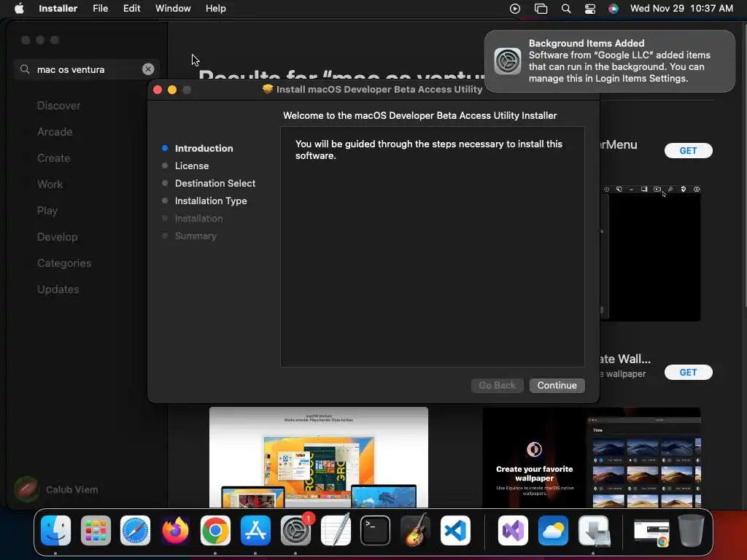
Task: Click the date and time in menu bar
Action: click(x=681, y=9)
